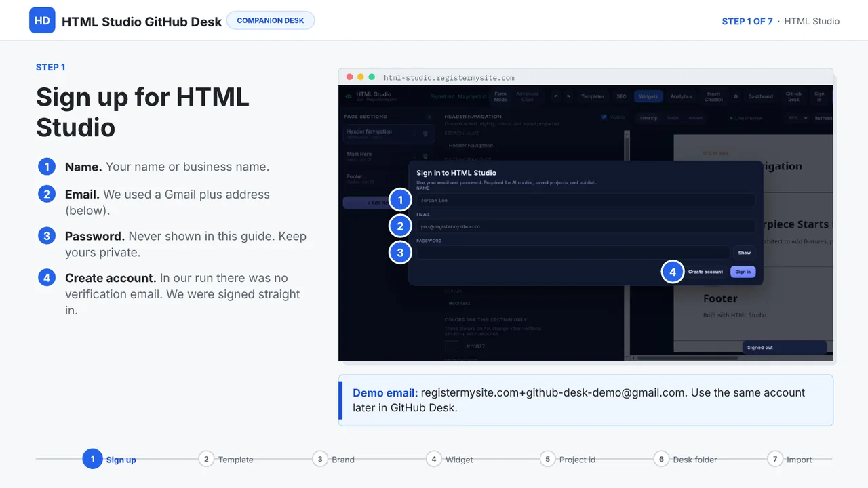Screen dimensions: 868x488
Task: Click the Insert Chatbot button
Action: (x=713, y=96)
